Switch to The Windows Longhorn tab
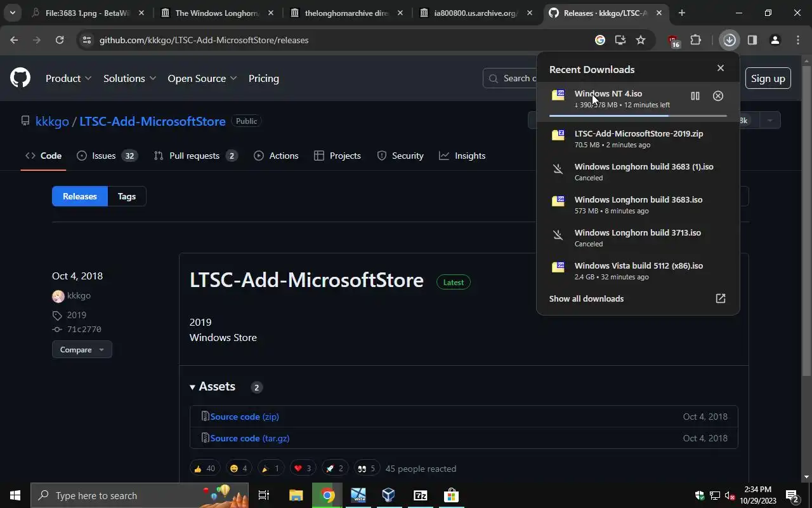 [x=216, y=13]
